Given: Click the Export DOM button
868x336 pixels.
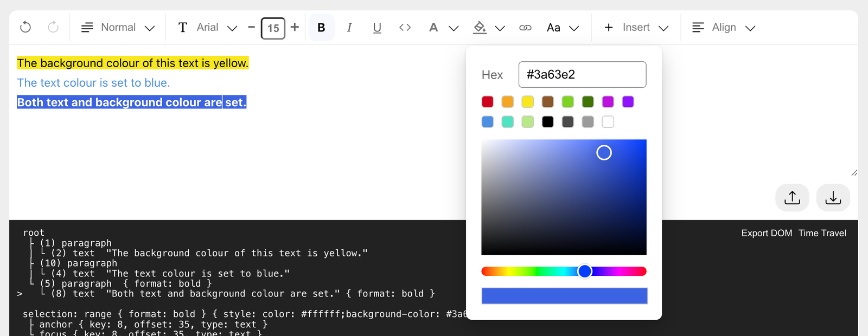Looking at the screenshot, I should pos(767,233).
